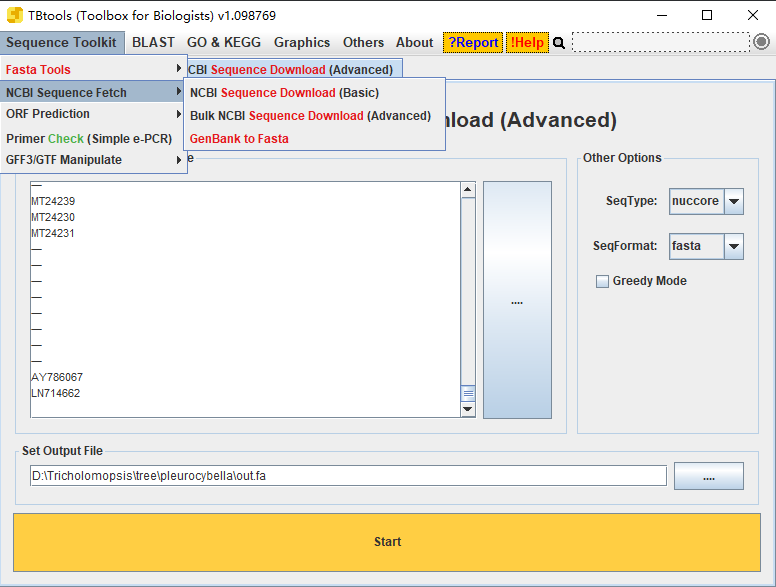Open the SeqFormat fasta dropdown
This screenshot has width=776, height=587.
(x=706, y=246)
